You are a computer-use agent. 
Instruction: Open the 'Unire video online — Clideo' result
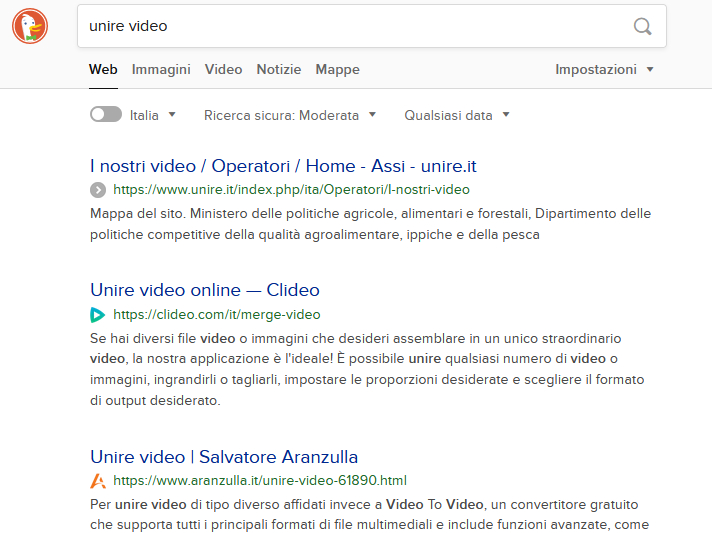click(205, 290)
